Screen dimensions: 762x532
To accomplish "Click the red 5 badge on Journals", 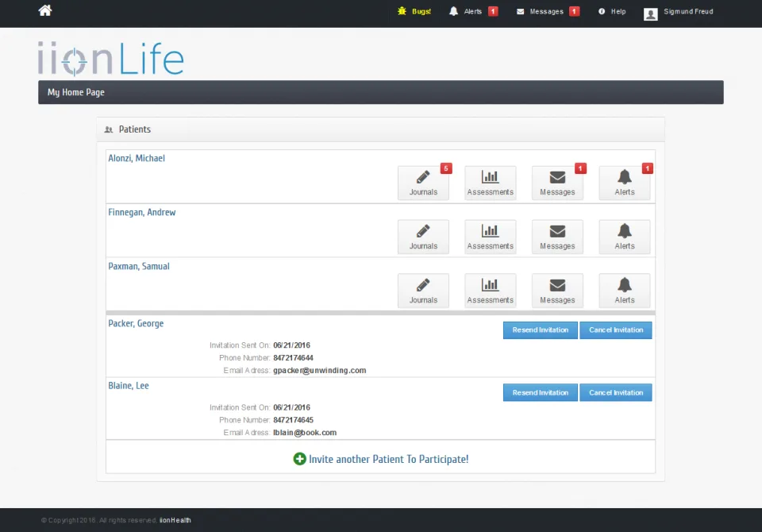I will click(445, 168).
